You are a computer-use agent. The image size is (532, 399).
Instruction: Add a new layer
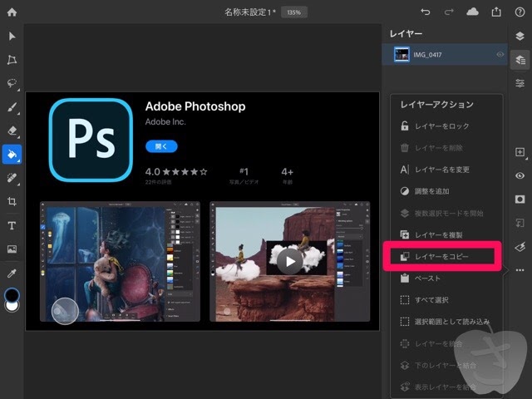520,152
